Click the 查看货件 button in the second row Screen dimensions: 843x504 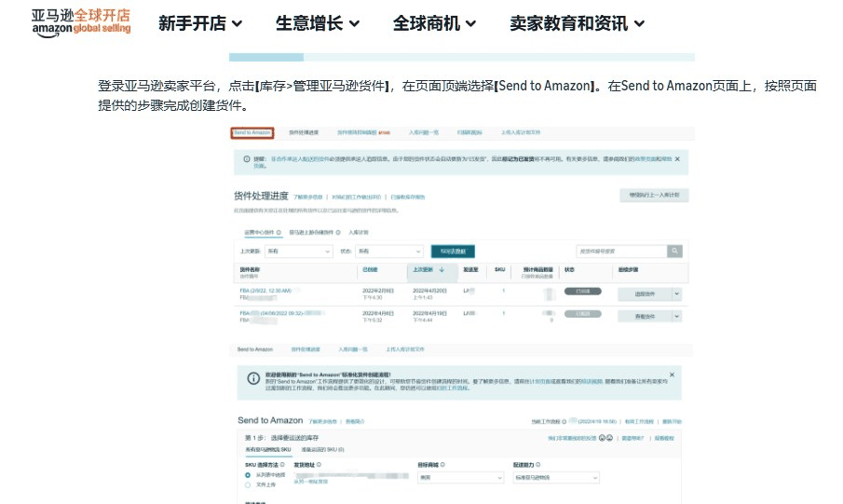point(645,316)
